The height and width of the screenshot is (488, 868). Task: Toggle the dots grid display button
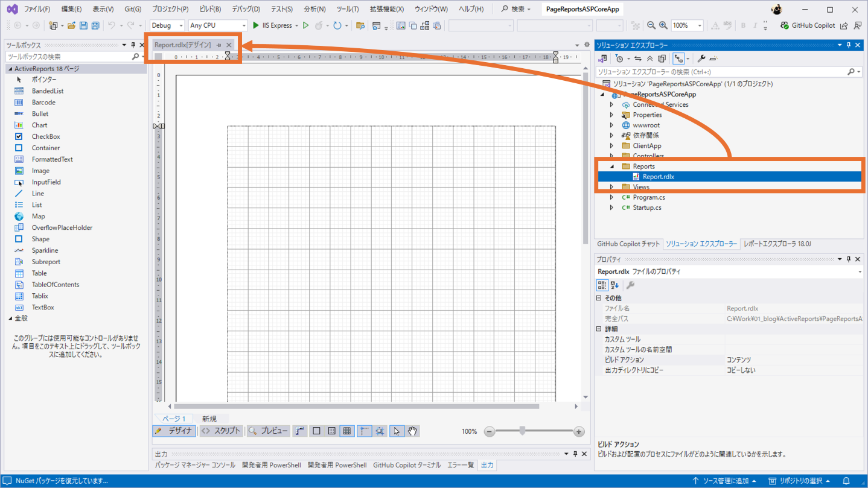(331, 431)
